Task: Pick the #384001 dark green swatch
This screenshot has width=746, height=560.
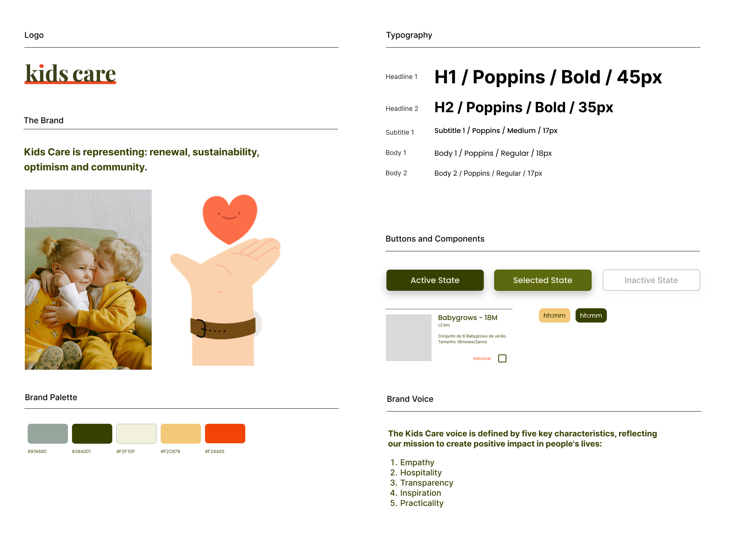Action: tap(92, 434)
